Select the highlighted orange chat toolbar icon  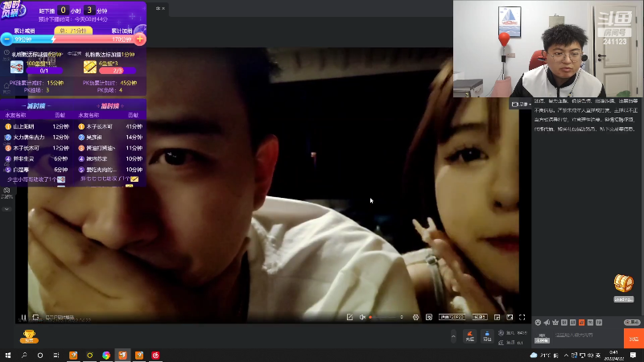click(x=581, y=323)
